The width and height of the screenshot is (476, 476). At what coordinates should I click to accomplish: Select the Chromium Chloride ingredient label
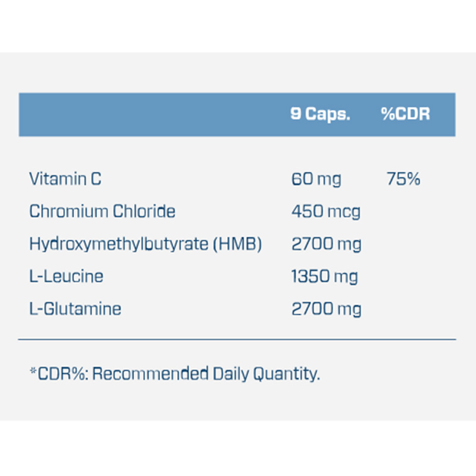click(102, 211)
